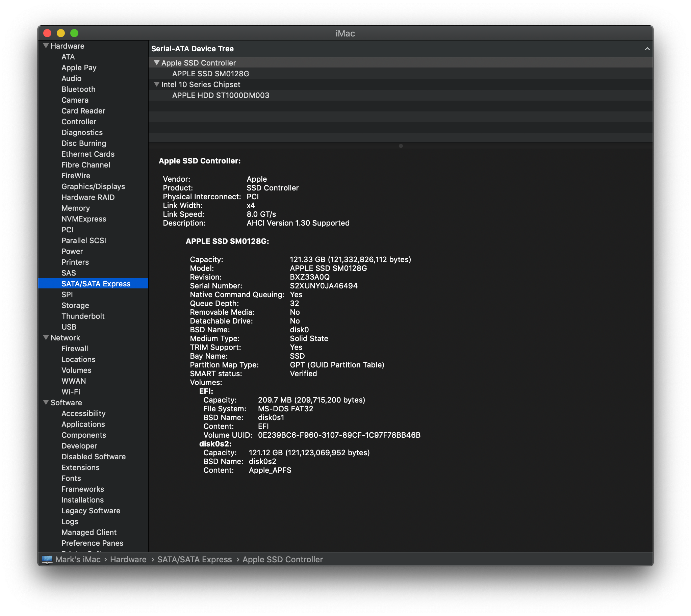Collapse the Apple SSD Controller tree node
The height and width of the screenshot is (616, 691).
[x=156, y=62]
